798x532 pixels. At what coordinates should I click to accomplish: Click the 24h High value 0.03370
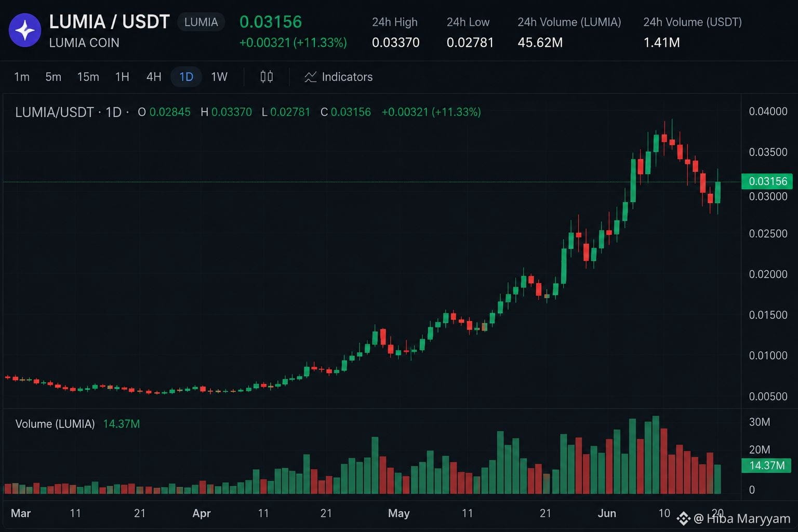pos(396,43)
